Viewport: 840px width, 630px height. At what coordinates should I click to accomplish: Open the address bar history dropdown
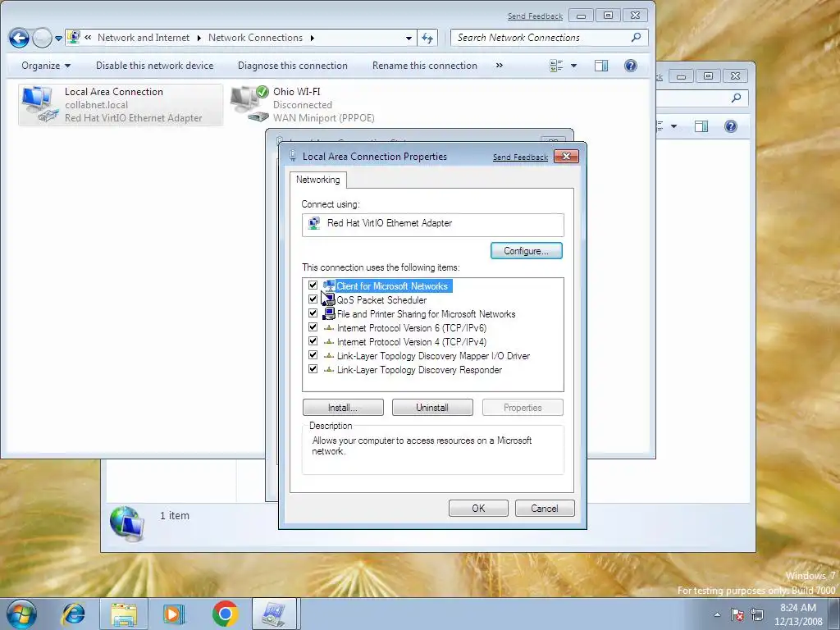409,38
